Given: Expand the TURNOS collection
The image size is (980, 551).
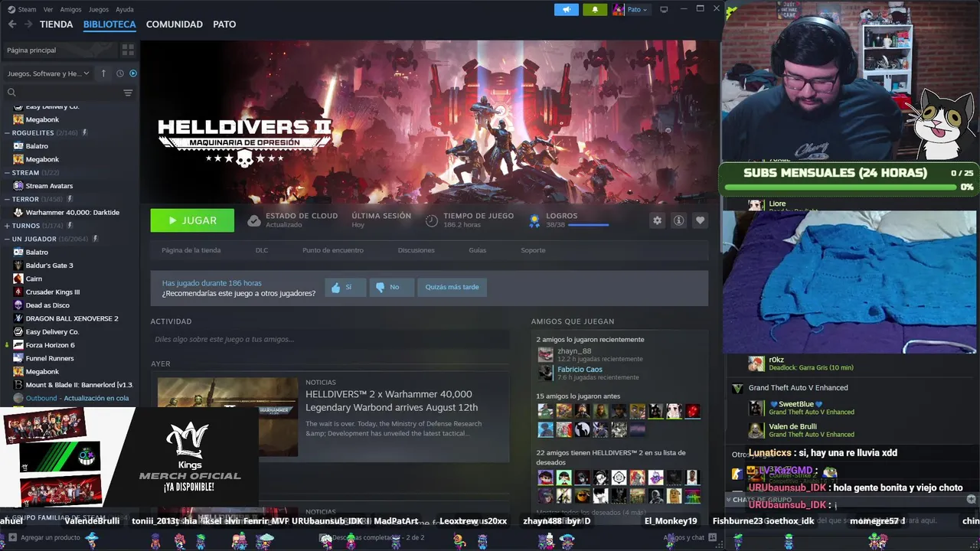Looking at the screenshot, I should (6, 226).
